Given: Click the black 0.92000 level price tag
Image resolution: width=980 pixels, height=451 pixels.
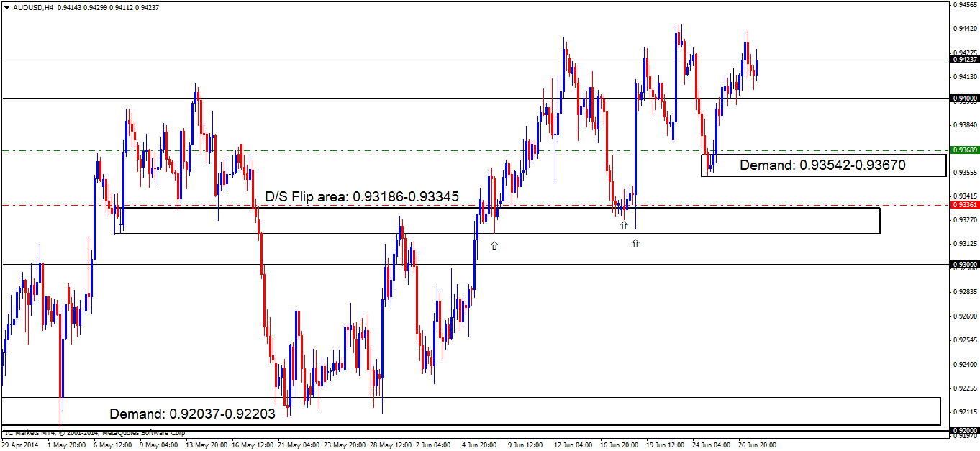Looking at the screenshot, I should (x=965, y=431).
